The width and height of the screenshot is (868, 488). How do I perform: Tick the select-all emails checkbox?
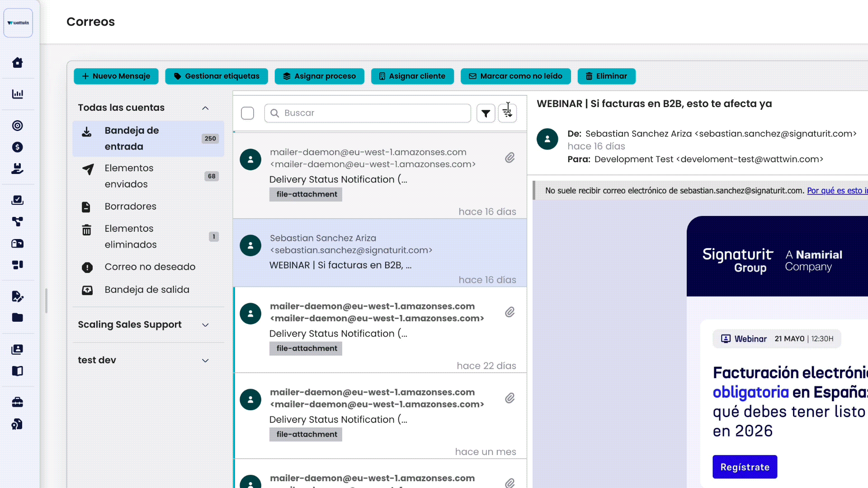click(x=247, y=113)
